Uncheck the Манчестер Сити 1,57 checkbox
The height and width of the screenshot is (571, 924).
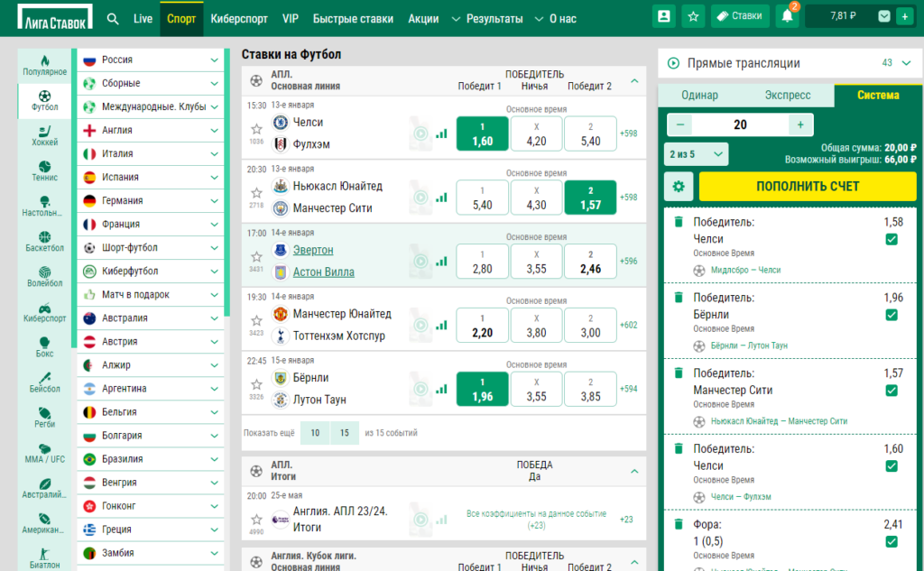[x=892, y=390]
